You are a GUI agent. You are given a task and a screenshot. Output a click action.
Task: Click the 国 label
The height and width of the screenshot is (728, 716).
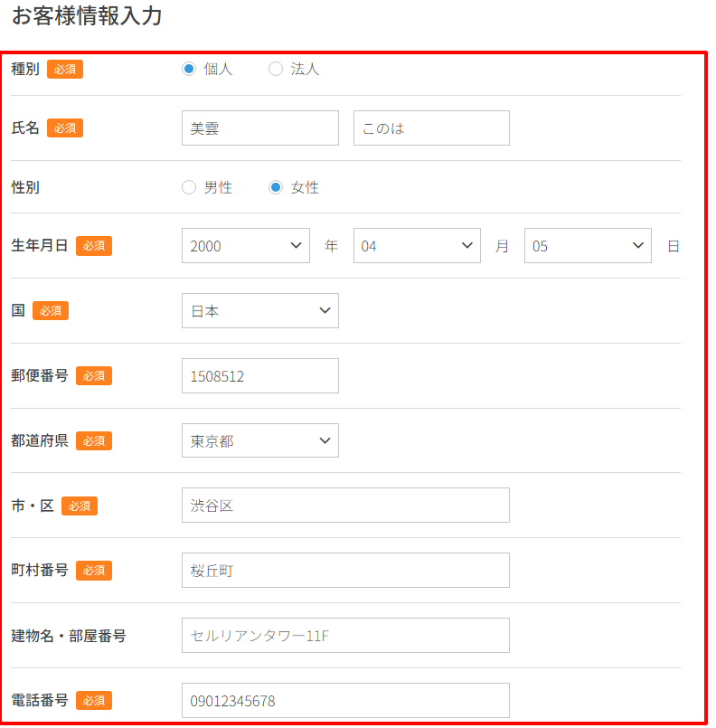pyautogui.click(x=18, y=310)
